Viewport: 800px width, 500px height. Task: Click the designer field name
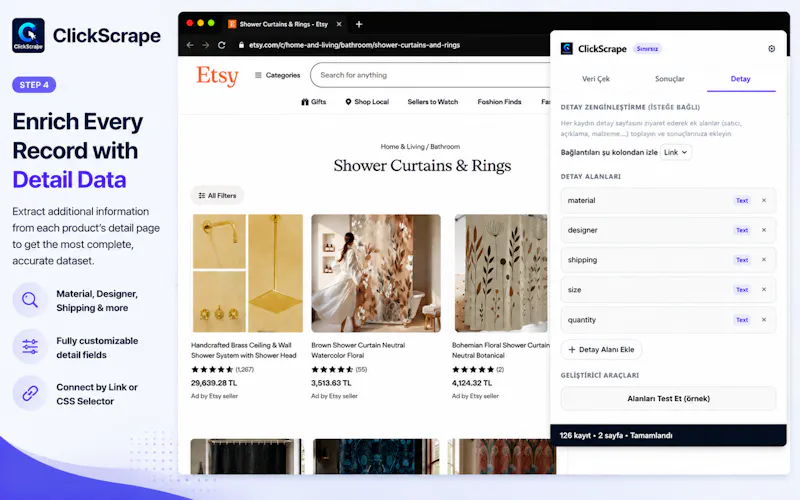582,230
